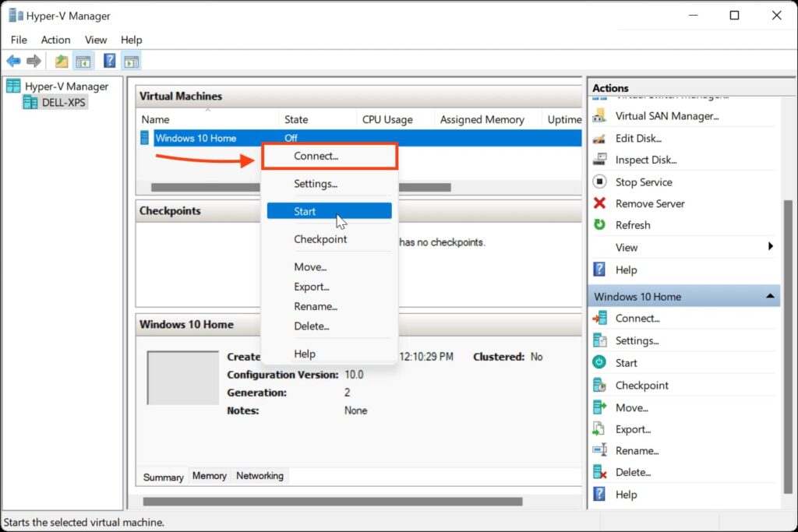The width and height of the screenshot is (798, 532).
Task: Select Hyper-V Manager root tree node
Action: pyautogui.click(x=58, y=86)
